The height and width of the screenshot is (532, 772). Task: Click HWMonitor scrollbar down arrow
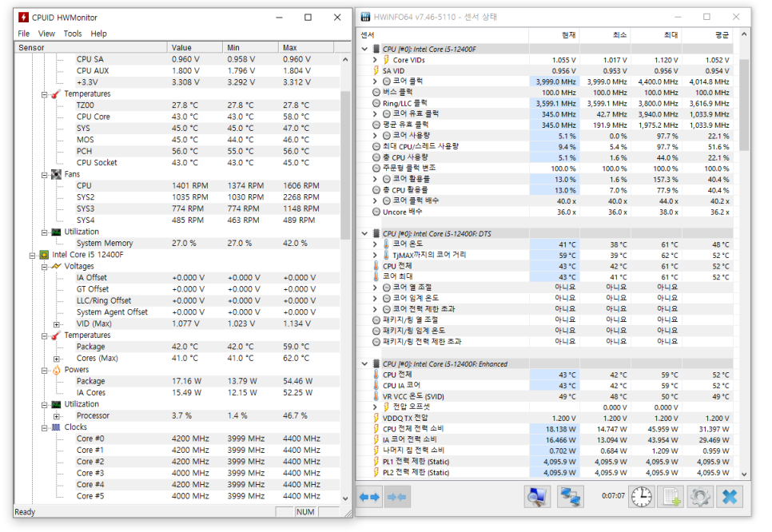(345, 498)
